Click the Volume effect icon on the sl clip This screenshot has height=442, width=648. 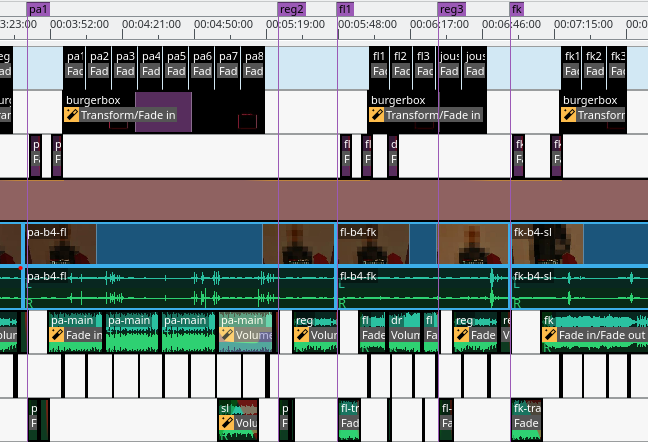click(x=226, y=423)
